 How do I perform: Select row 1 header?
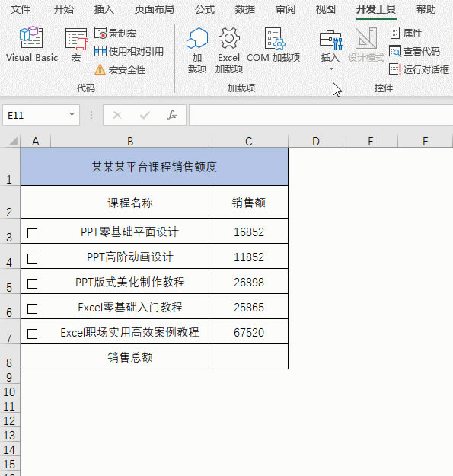pos(10,166)
